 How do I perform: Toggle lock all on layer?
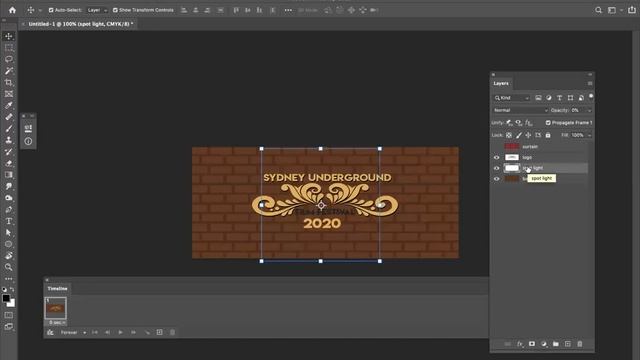pos(548,135)
